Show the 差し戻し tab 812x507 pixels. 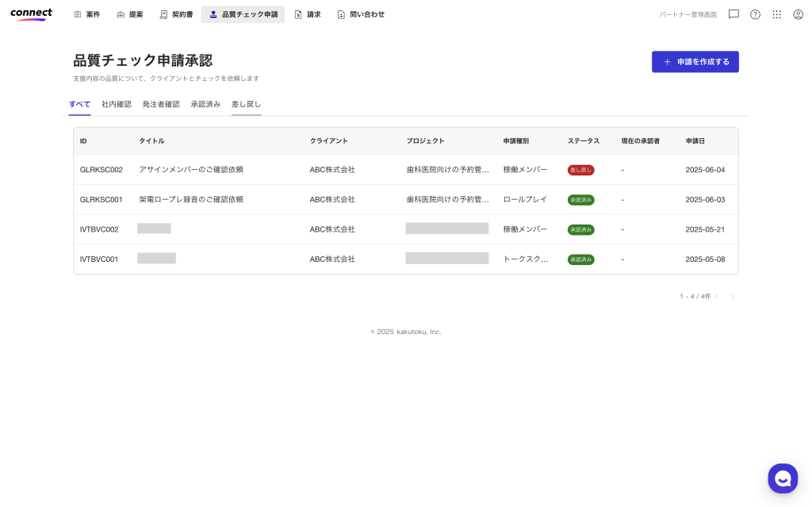246,104
